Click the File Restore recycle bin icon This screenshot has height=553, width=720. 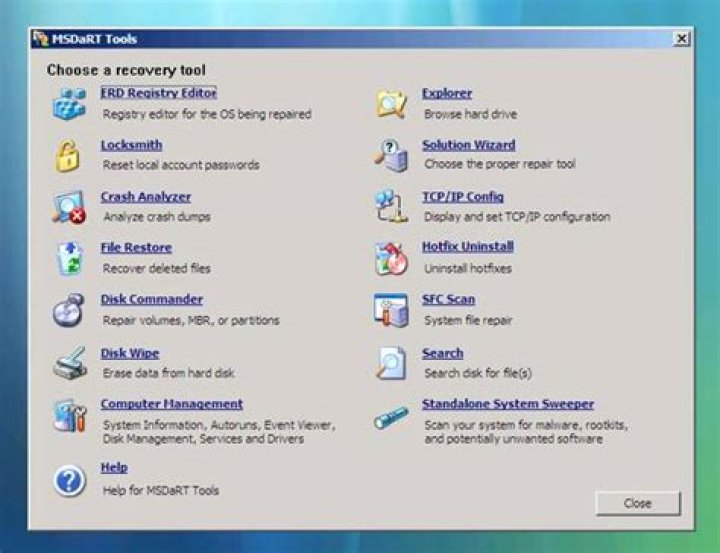click(70, 259)
